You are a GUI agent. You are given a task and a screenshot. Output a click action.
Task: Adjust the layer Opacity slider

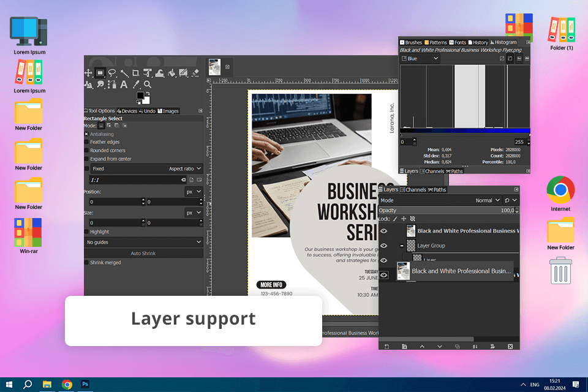[x=448, y=211]
